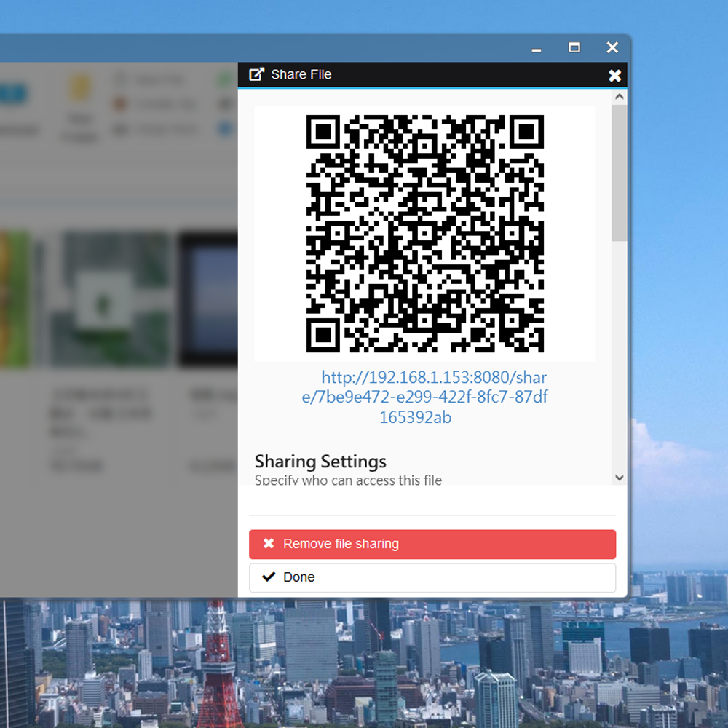The image size is (728, 728).
Task: Click the Sharing Settings heading
Action: [320, 462]
